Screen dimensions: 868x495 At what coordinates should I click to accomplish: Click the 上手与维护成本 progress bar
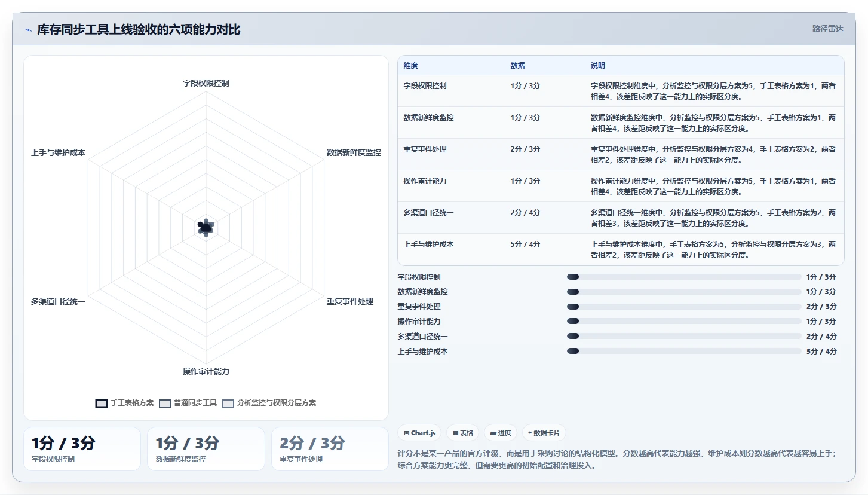[684, 351]
